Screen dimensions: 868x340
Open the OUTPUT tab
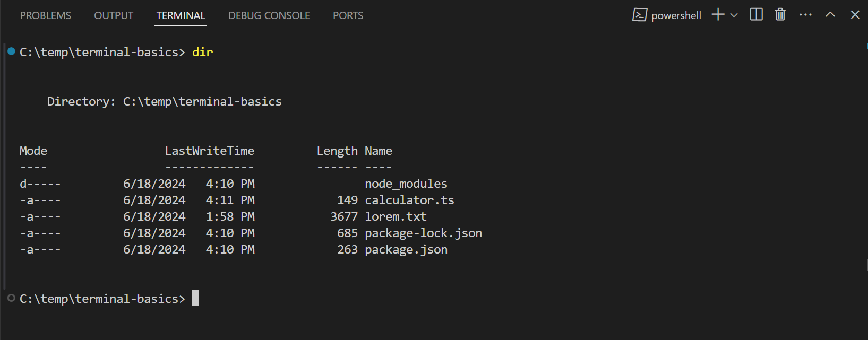click(x=113, y=15)
